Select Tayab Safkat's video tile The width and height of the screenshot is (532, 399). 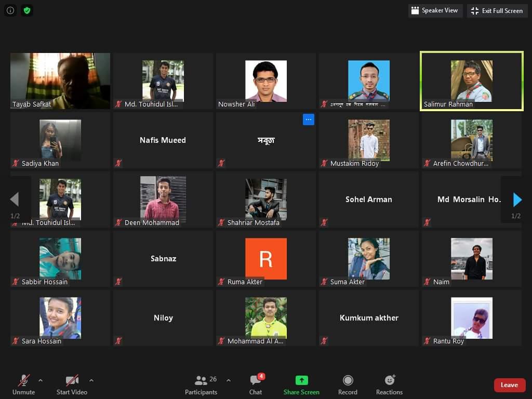coord(60,81)
